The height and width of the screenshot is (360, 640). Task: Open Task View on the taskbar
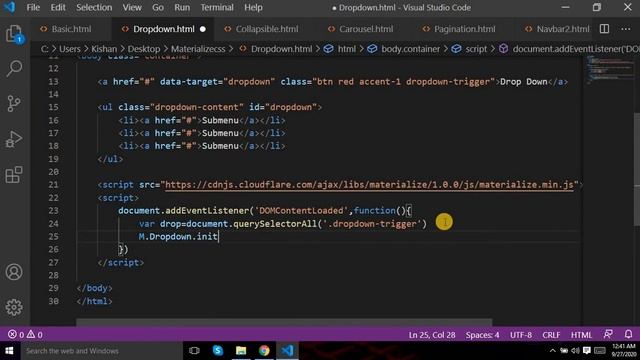click(194, 351)
